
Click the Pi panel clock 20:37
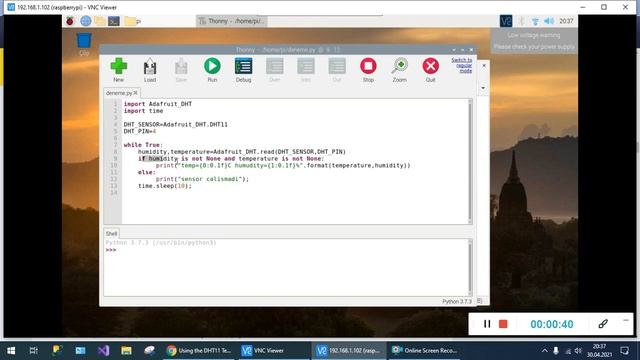(x=566, y=21)
